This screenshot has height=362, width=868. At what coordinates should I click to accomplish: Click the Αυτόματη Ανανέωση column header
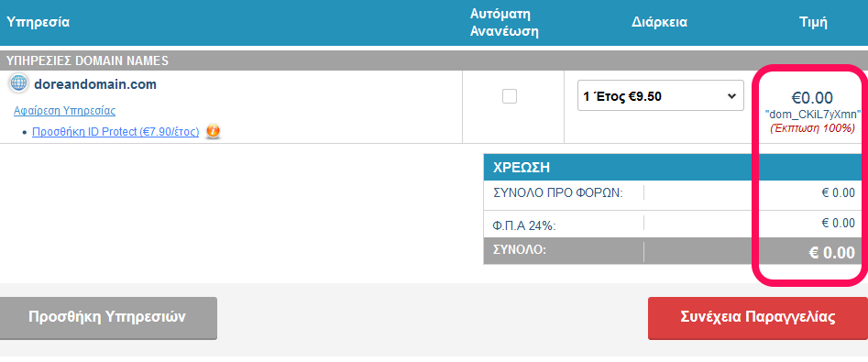pos(504,23)
